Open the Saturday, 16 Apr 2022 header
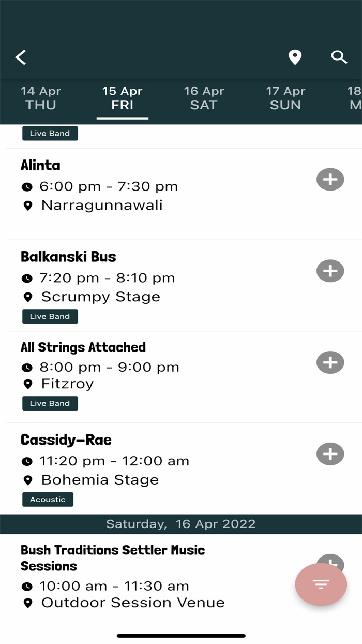Viewport: 362px width, 644px height. click(181, 524)
